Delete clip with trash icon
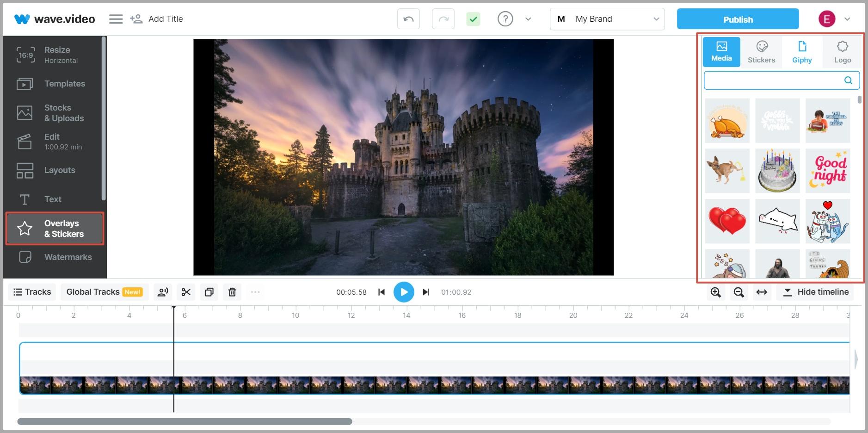 pyautogui.click(x=232, y=292)
